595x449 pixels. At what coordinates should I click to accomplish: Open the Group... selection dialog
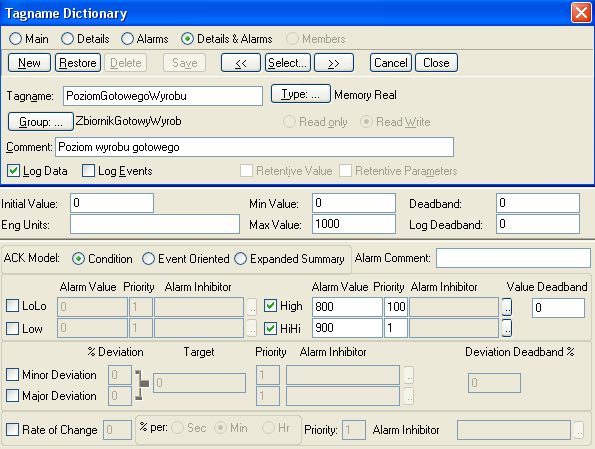pyautogui.click(x=41, y=121)
